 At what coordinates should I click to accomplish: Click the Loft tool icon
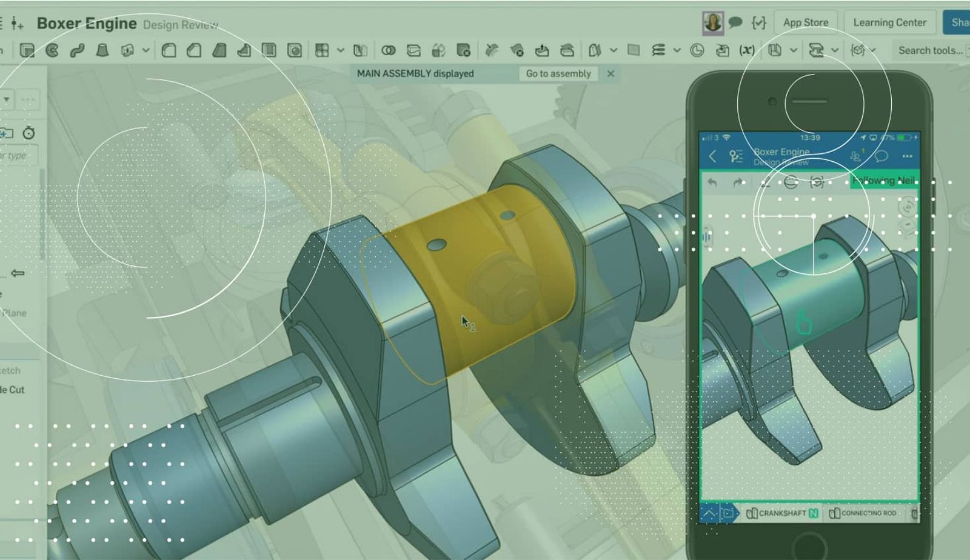pyautogui.click(x=102, y=50)
